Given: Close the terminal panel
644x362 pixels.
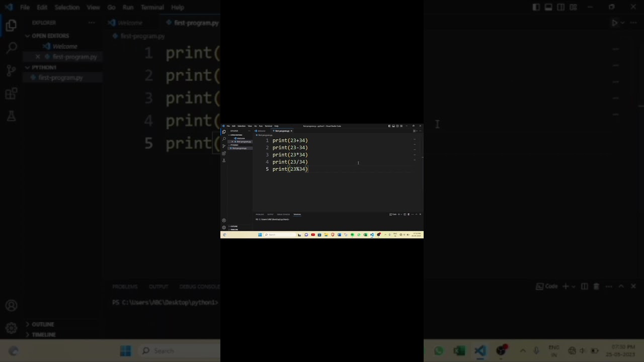Looking at the screenshot, I should 420,214.
